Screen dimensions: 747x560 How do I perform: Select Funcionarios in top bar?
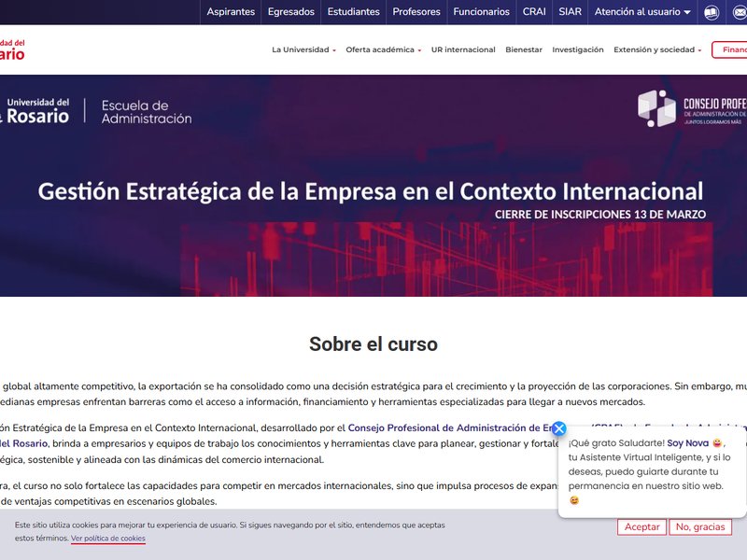pyautogui.click(x=481, y=12)
